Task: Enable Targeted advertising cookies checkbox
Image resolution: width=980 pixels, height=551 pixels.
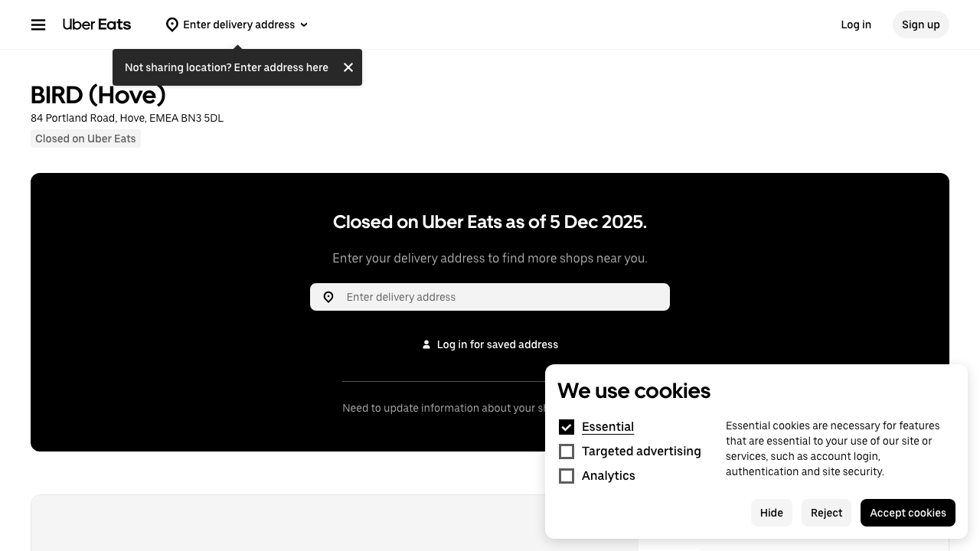Action: 567,452
